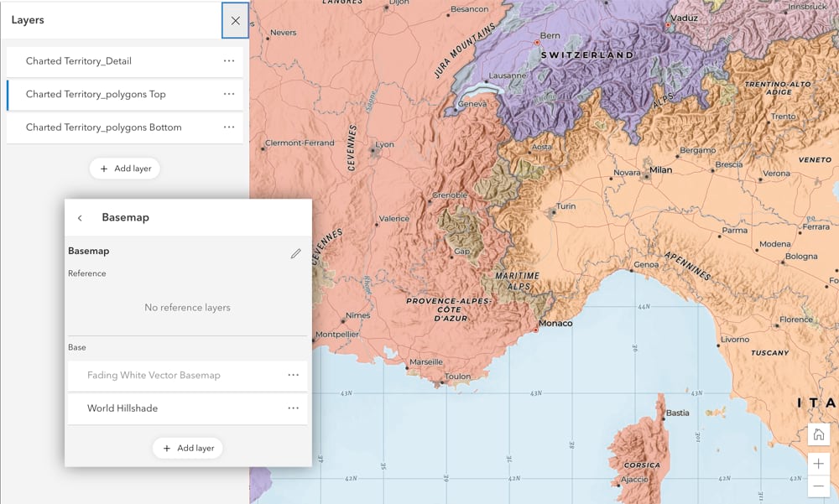Click the Genoa city label
The width and height of the screenshot is (839, 504).
(x=646, y=265)
